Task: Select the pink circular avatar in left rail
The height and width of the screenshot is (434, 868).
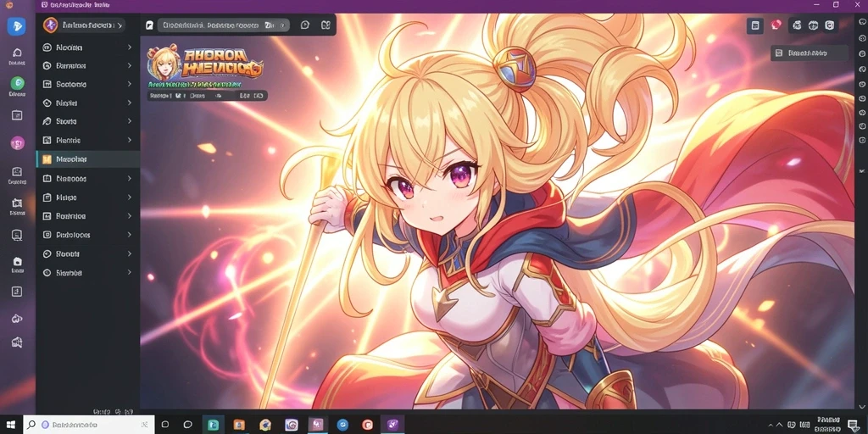Action: point(17,143)
